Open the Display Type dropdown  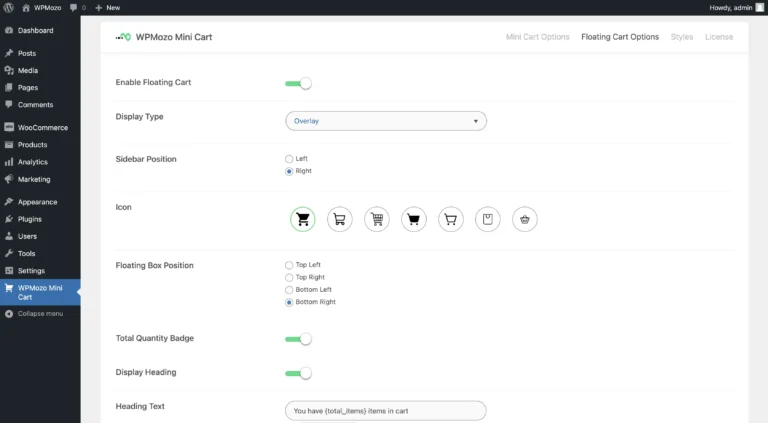(386, 121)
